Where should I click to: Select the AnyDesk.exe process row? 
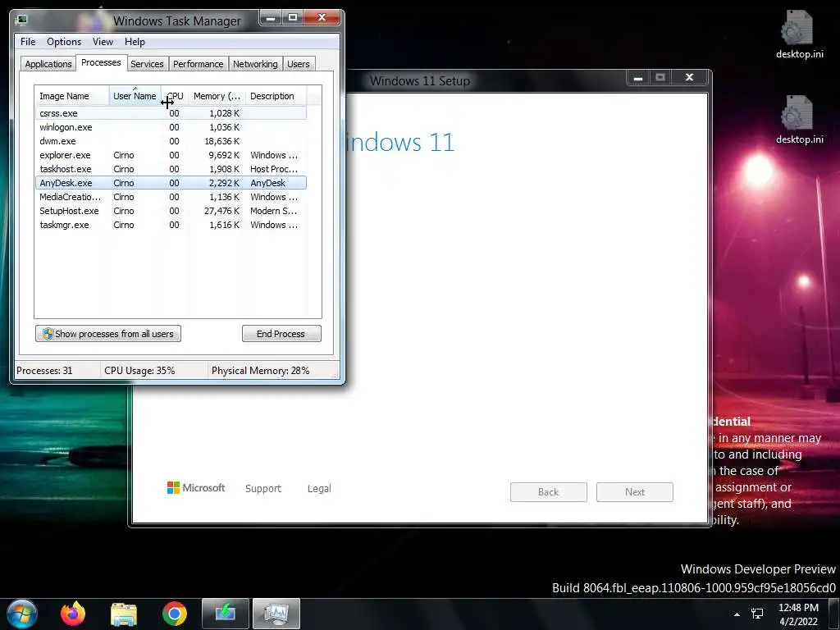pyautogui.click(x=171, y=183)
